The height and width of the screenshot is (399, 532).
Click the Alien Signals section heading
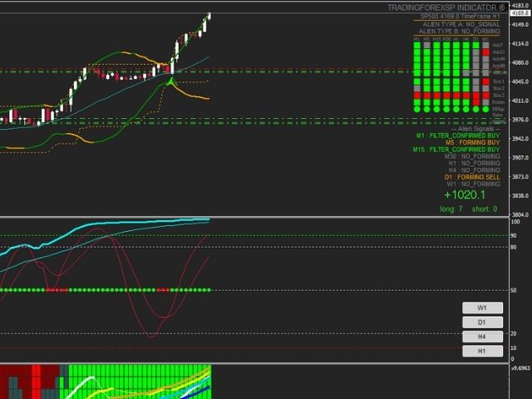click(x=476, y=129)
